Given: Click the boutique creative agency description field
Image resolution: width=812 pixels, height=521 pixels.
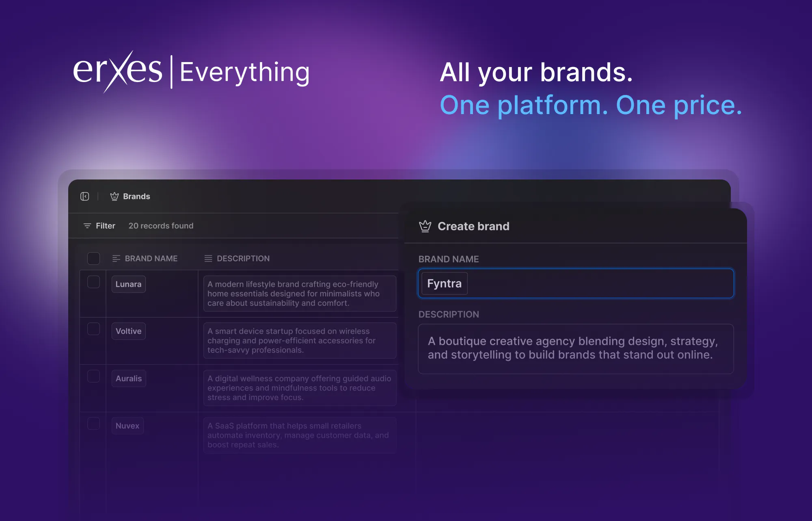Looking at the screenshot, I should (x=576, y=349).
